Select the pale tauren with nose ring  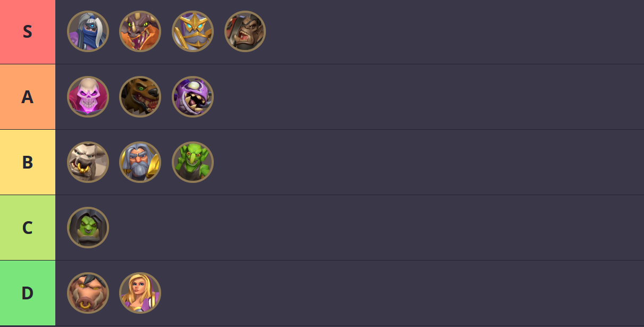tap(88, 162)
